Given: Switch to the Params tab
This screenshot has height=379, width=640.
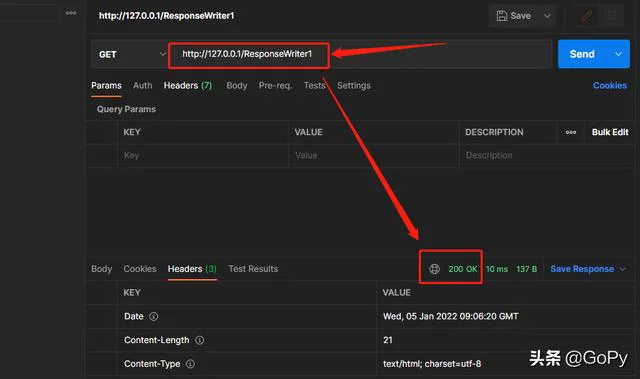Looking at the screenshot, I should (106, 86).
